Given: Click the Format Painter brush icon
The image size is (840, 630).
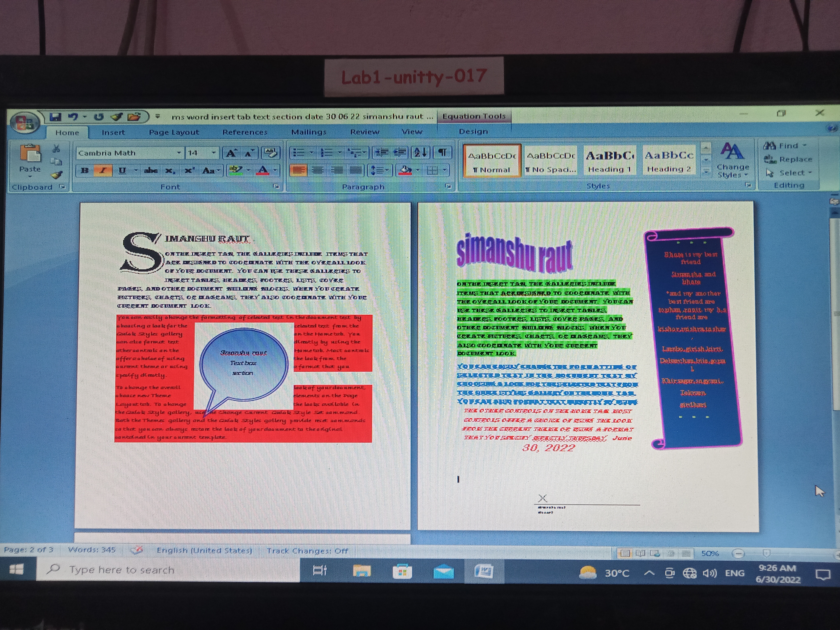Looking at the screenshot, I should point(57,175).
